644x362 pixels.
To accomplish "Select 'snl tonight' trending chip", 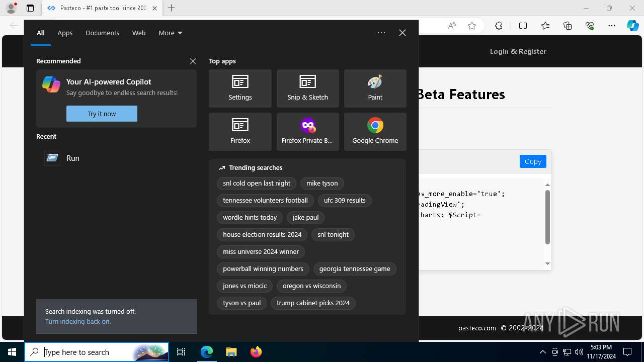I will click(333, 235).
